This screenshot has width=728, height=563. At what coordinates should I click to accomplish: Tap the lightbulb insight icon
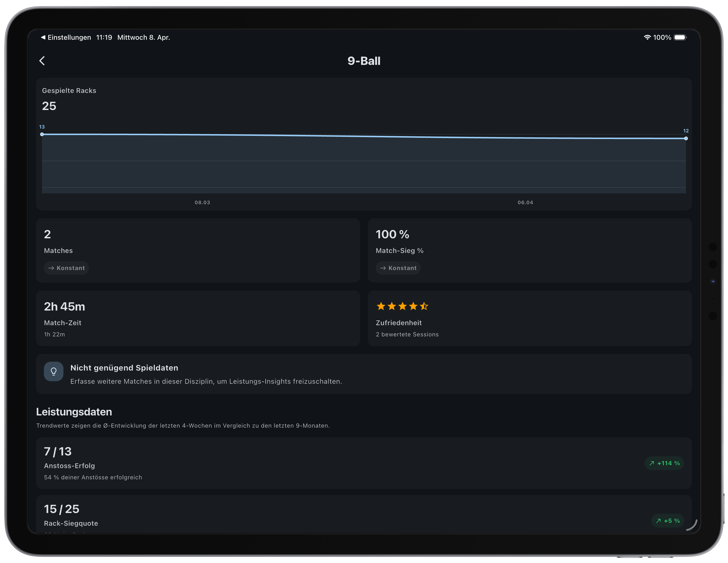point(54,371)
